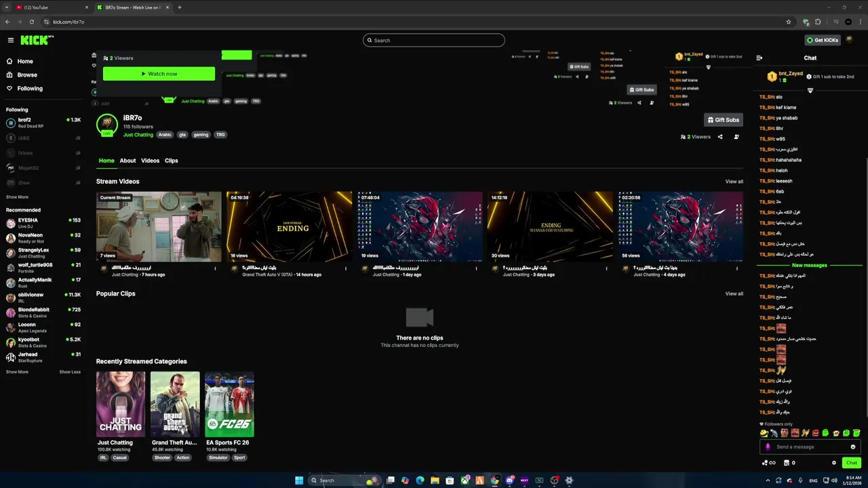Click the Watch now button
Image resolution: width=868 pixels, height=488 pixels.
[x=159, y=73]
